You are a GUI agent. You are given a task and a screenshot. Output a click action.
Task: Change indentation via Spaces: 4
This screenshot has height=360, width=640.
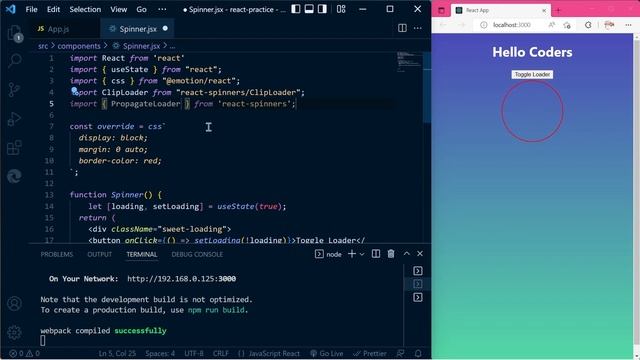tap(160, 353)
